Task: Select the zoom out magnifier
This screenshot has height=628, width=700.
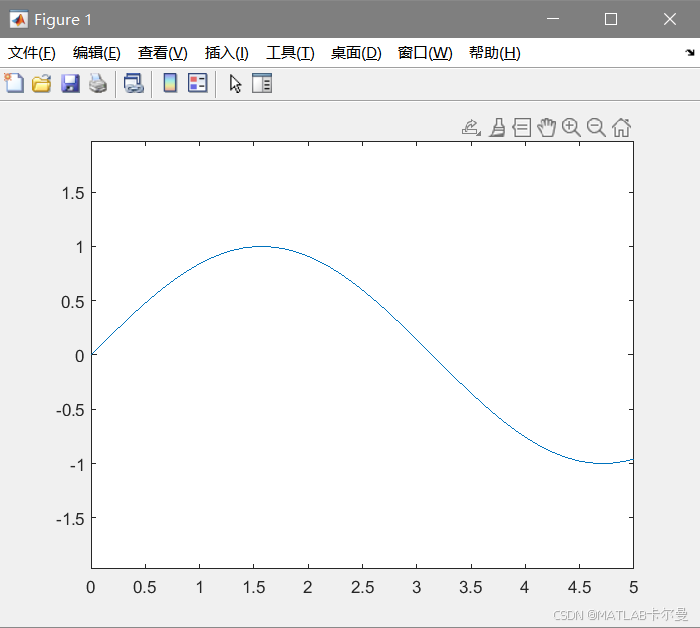Action: (596, 128)
